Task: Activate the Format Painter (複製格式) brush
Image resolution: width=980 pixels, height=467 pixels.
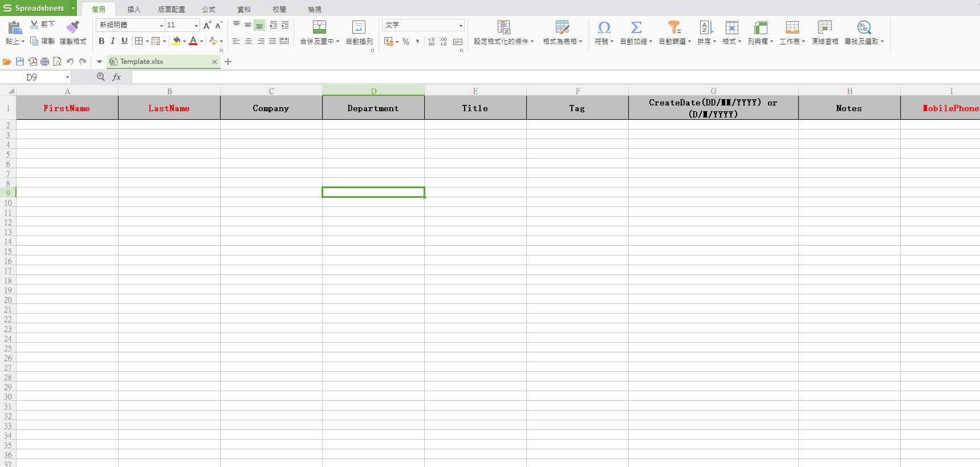Action: coord(73,27)
